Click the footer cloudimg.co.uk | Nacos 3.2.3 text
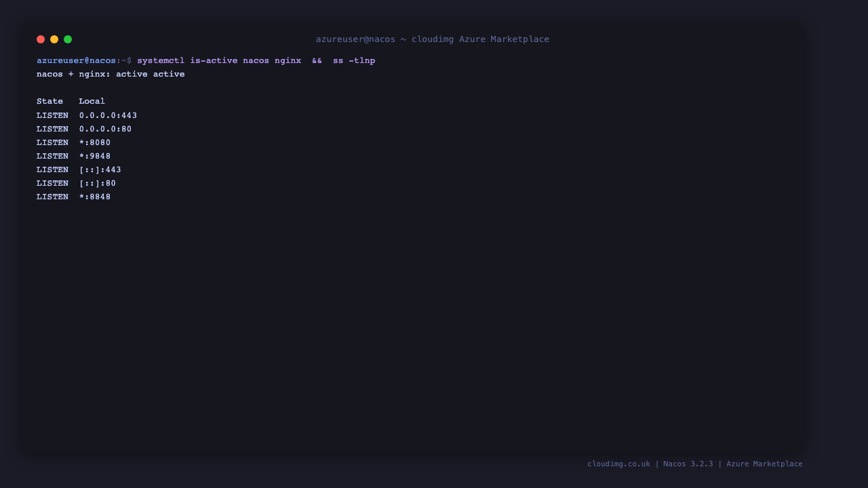 pyautogui.click(x=650, y=464)
